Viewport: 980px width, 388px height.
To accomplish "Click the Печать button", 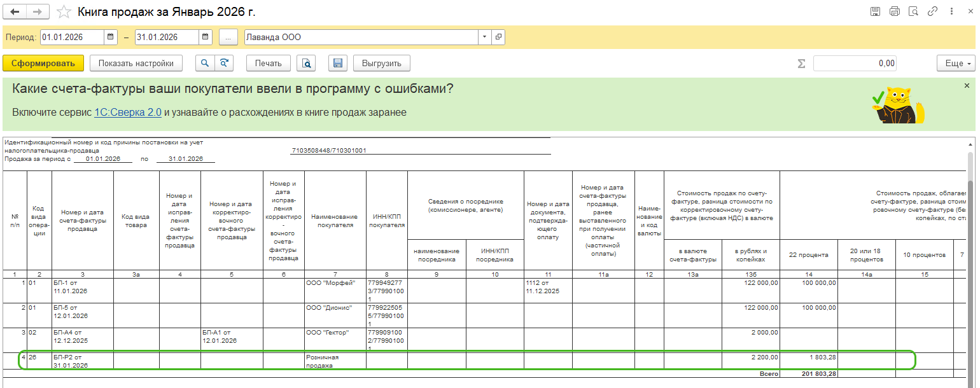I will (269, 63).
